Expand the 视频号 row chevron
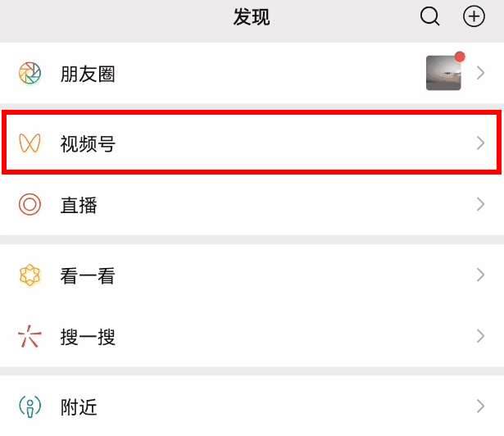Viewport: 504px width, 436px height. pyautogui.click(x=481, y=144)
